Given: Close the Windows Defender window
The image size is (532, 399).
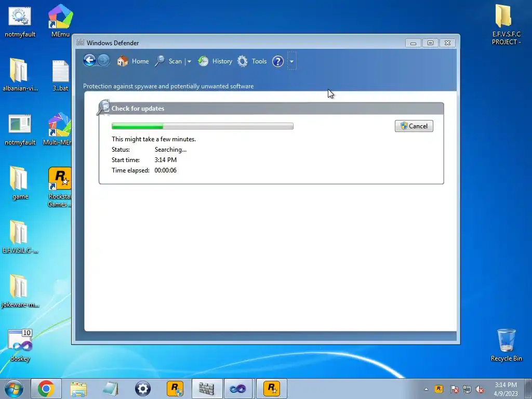Looking at the screenshot, I should click(447, 43).
